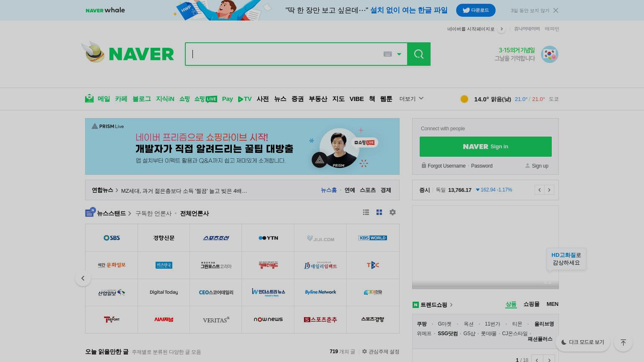Open 카페 from service menu
644x362 pixels.
coord(121,99)
